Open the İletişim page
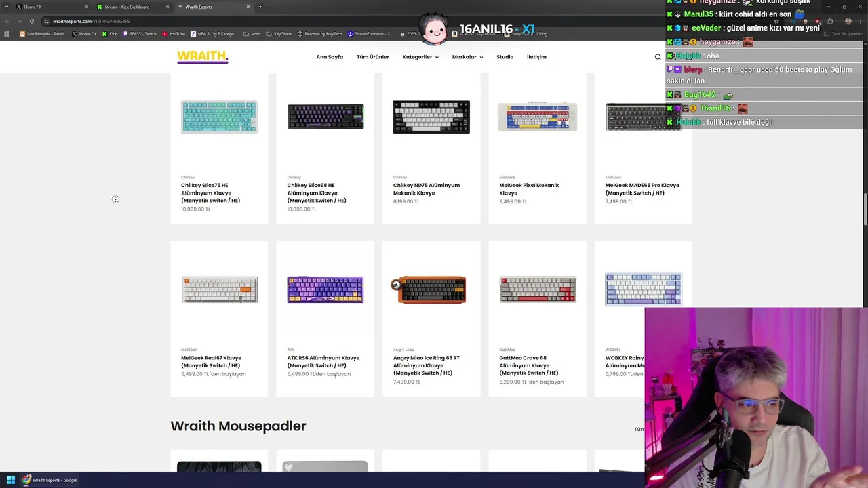Screen dimensions: 868x488 click(x=536, y=57)
